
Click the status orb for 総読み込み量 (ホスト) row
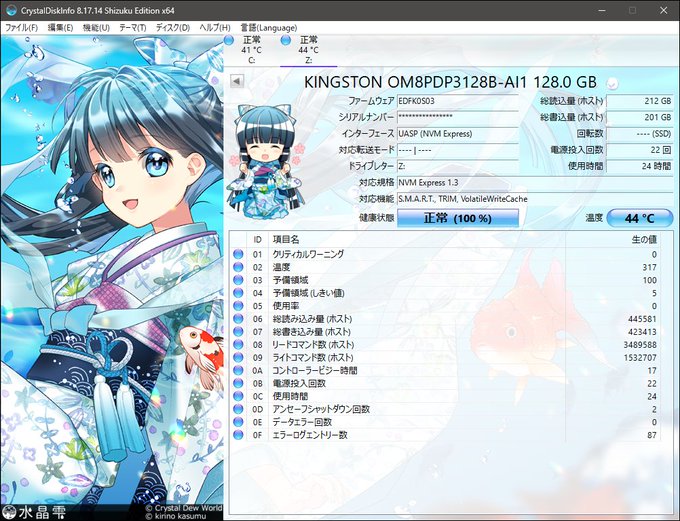(238, 319)
